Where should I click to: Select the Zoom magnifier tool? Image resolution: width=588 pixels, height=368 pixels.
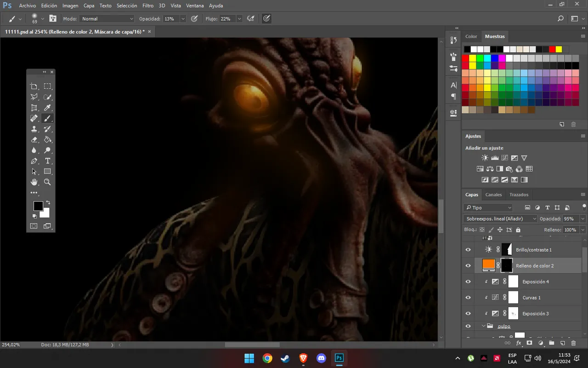47,182
